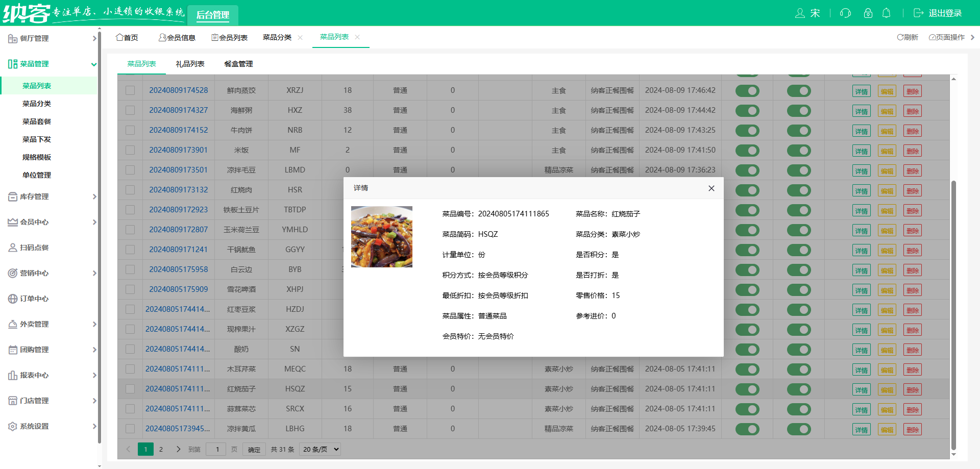Click the lock screen icon in top bar
This screenshot has height=469, width=980.
tap(868, 13)
